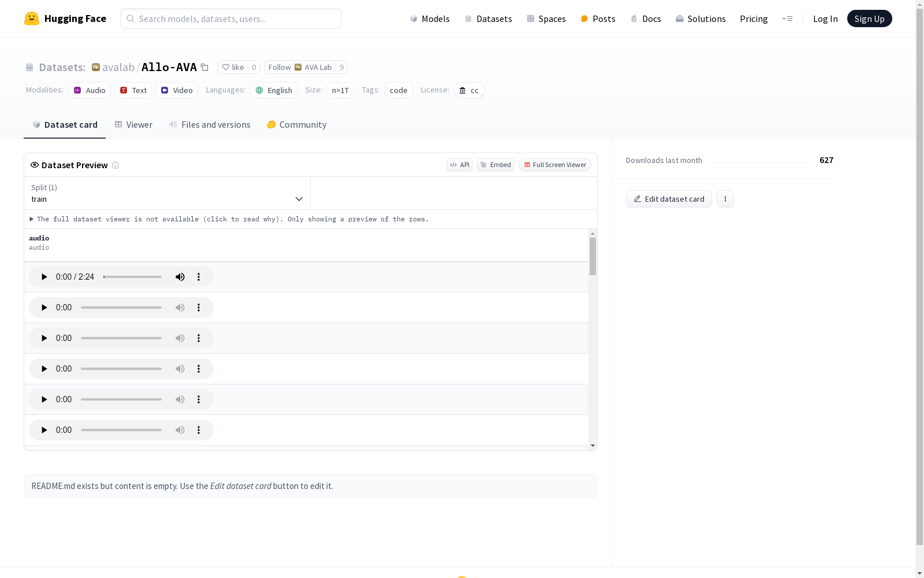The height and width of the screenshot is (578, 924).
Task: Seek in the second audio clip's progress bar
Action: coord(121,307)
